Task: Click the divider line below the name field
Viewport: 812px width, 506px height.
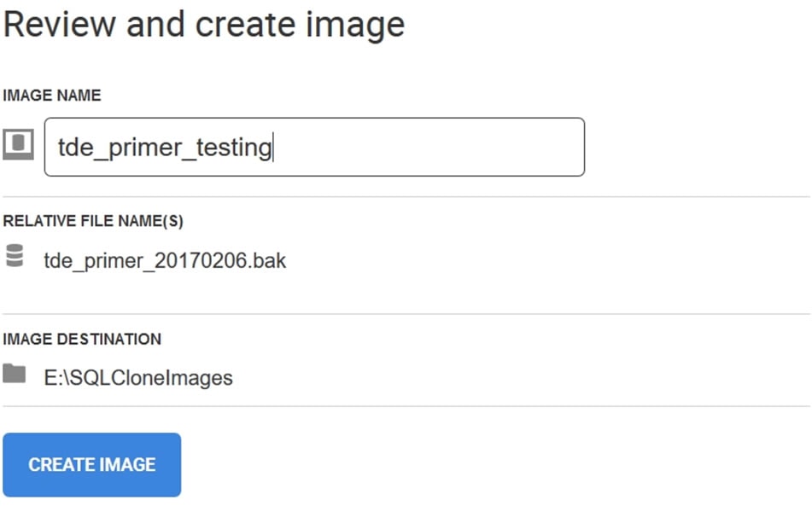Action: (406, 197)
